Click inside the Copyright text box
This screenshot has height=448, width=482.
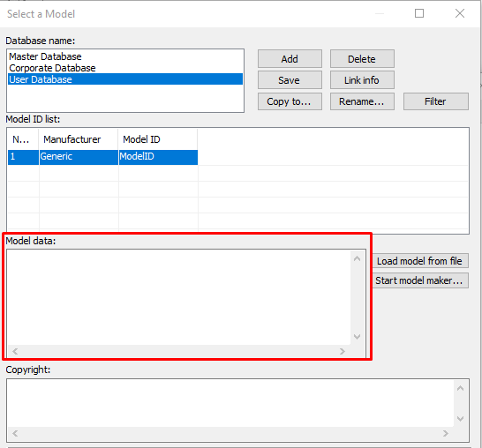[230, 403]
